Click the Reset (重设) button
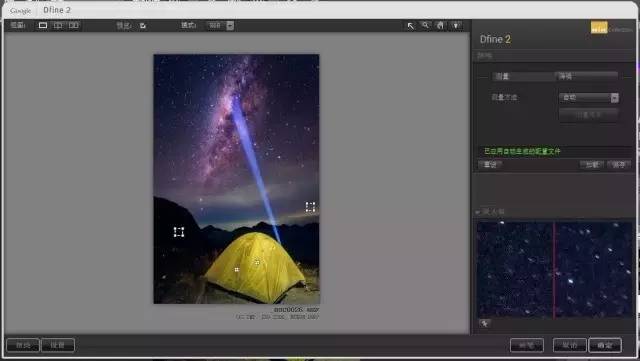640x361 pixels. tap(490, 165)
